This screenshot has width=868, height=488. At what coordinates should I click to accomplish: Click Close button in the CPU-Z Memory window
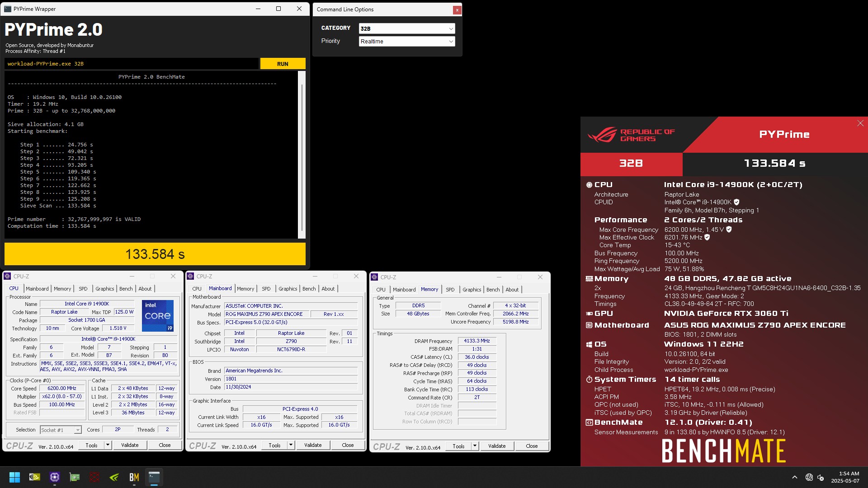[x=532, y=446]
